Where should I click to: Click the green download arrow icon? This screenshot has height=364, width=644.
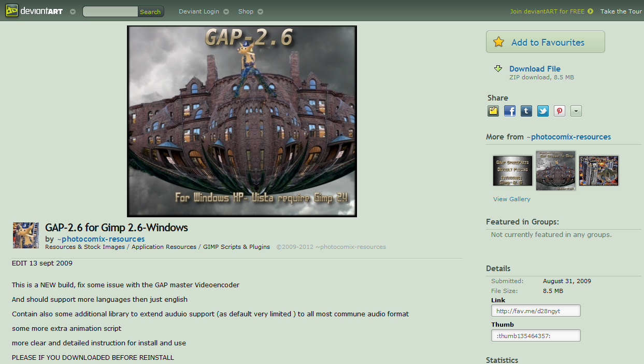[x=498, y=68]
